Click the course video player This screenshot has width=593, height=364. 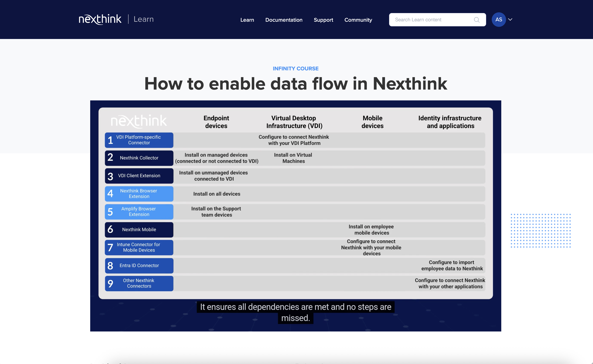pyautogui.click(x=295, y=216)
